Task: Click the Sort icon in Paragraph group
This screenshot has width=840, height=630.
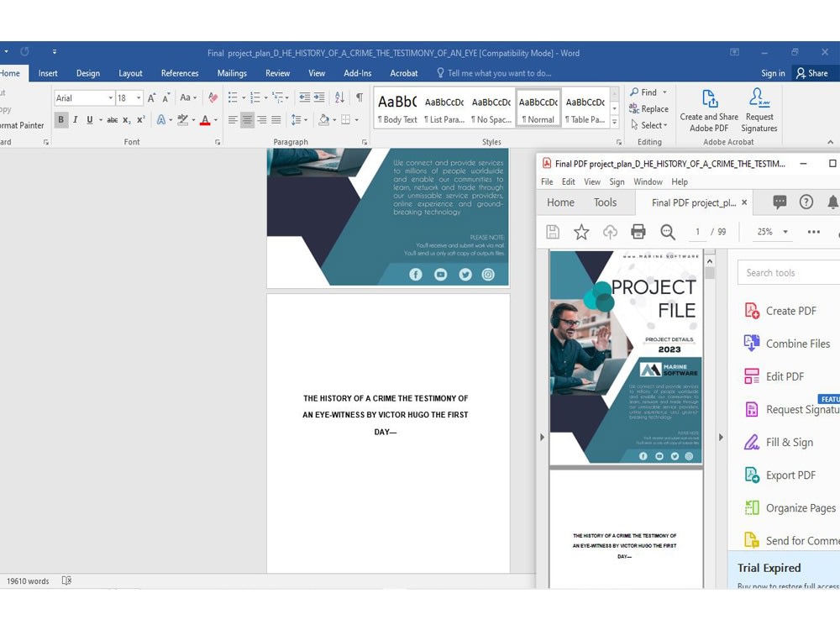Action: tap(339, 97)
